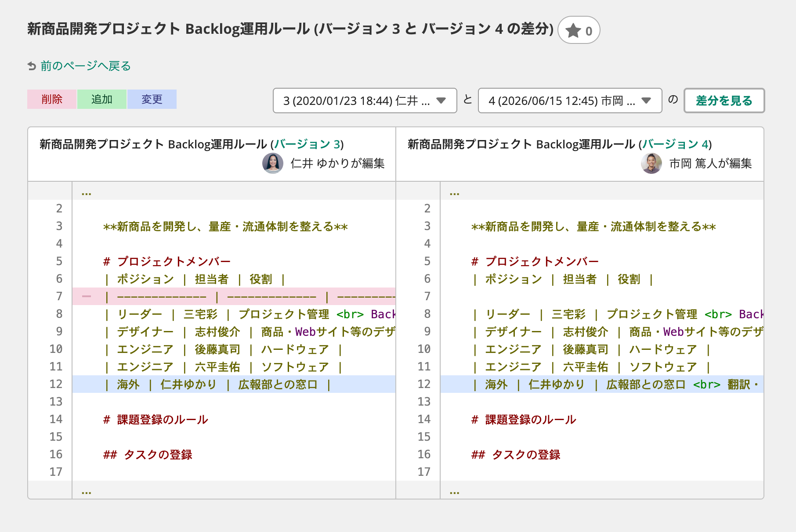Click 市岡 篤人's avatar

651,163
